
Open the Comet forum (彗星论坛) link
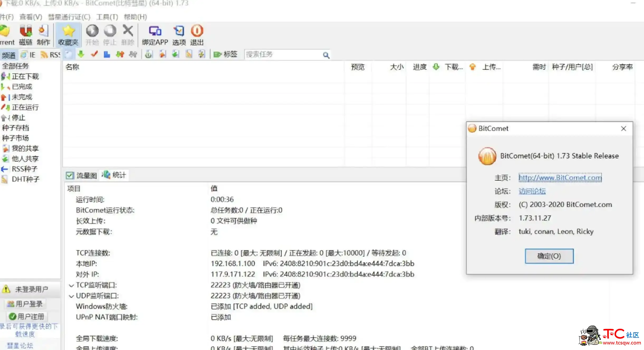point(20,345)
